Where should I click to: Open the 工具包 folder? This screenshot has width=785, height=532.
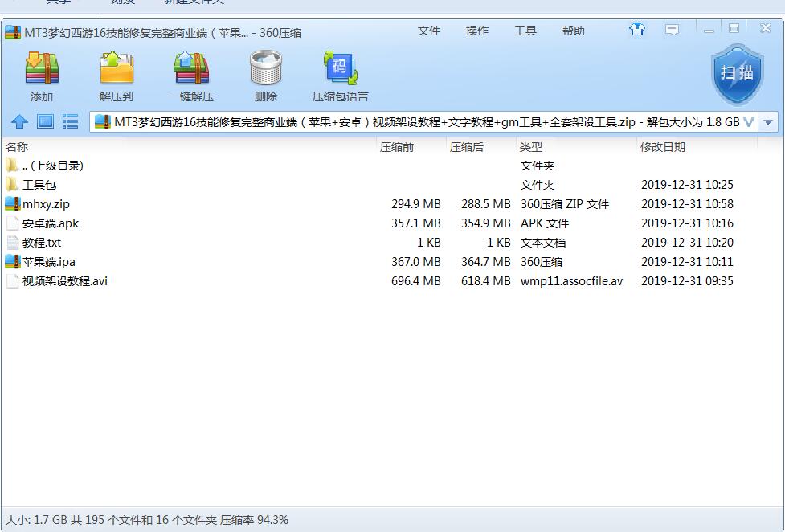pos(39,185)
